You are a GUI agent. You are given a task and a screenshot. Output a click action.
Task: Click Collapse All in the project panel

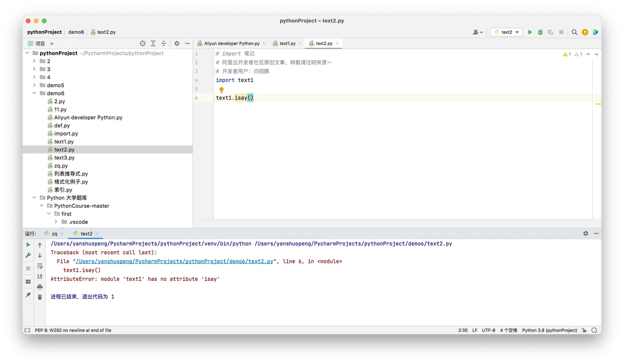tap(164, 44)
